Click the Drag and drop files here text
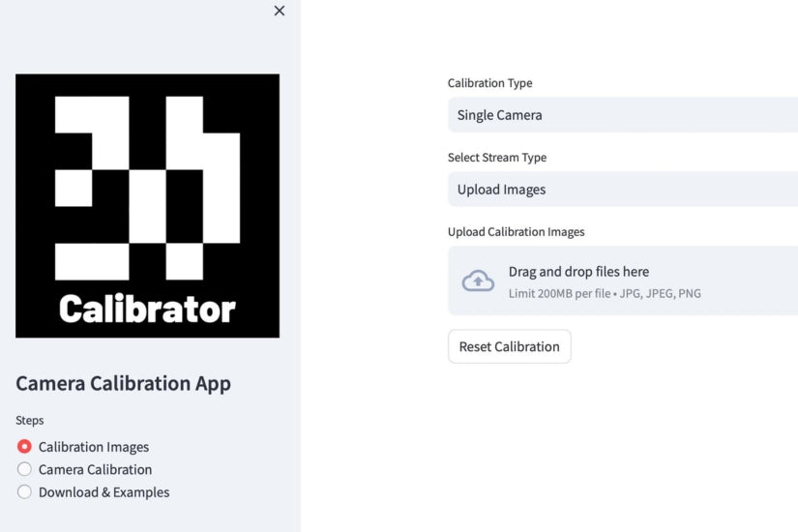798x532 pixels. (x=578, y=272)
